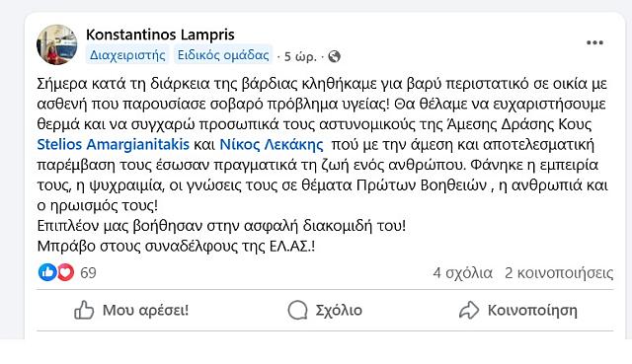View the 69 reactions count
Image resolution: width=632 pixels, height=364 pixels.
tap(88, 273)
